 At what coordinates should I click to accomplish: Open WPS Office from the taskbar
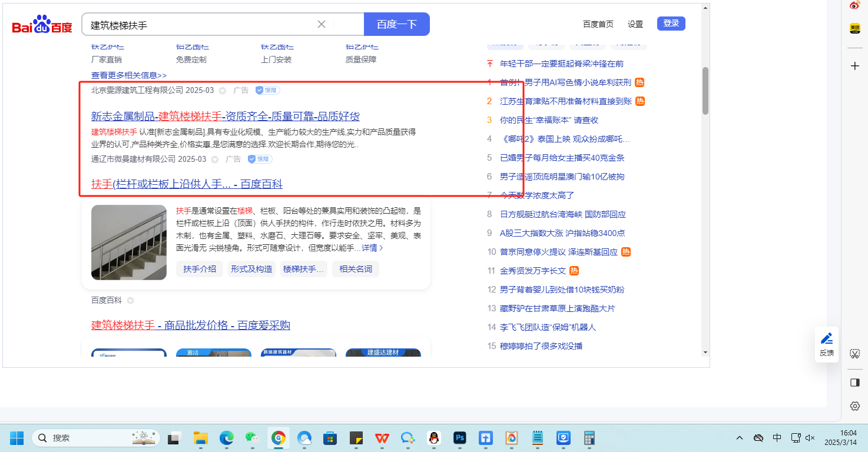382,438
